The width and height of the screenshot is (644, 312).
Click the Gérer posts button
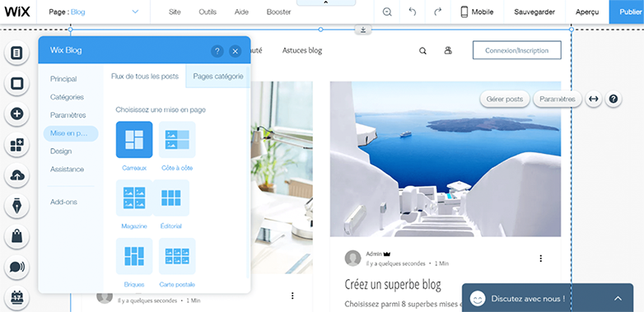505,99
